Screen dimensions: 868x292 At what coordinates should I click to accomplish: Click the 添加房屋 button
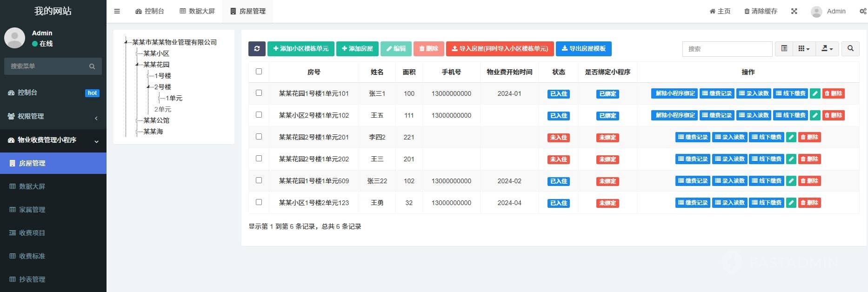(357, 49)
